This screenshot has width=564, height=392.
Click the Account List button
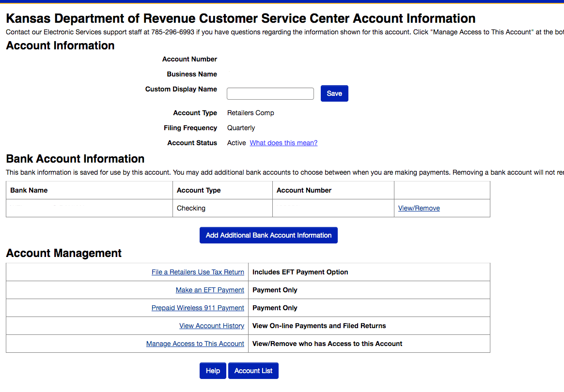(253, 371)
